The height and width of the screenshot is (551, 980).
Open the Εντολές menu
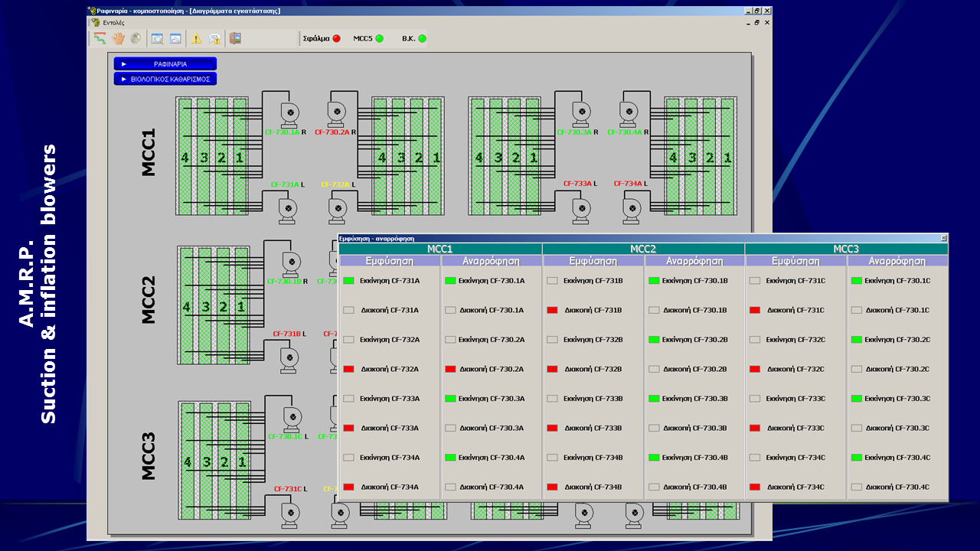click(x=113, y=23)
